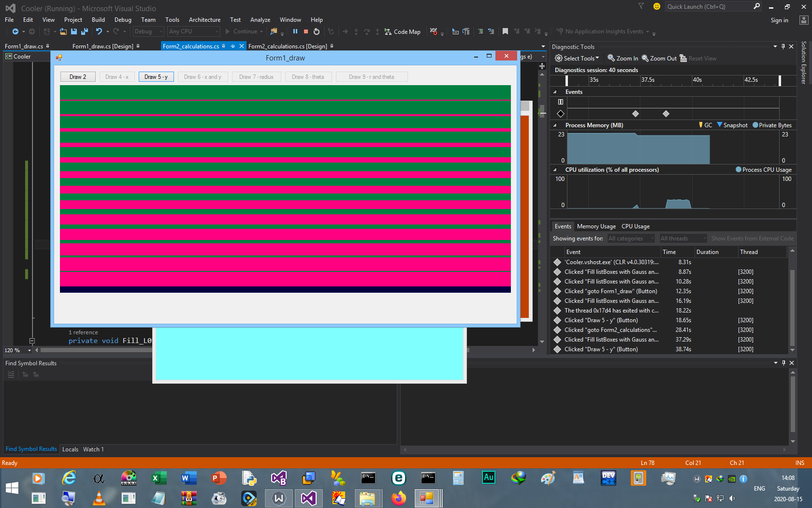The width and height of the screenshot is (812, 508).
Task: Pause debugging with Break All button
Action: coord(295,31)
